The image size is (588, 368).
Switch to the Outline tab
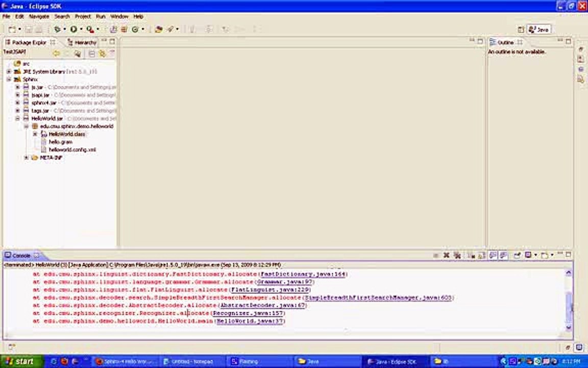pos(506,42)
